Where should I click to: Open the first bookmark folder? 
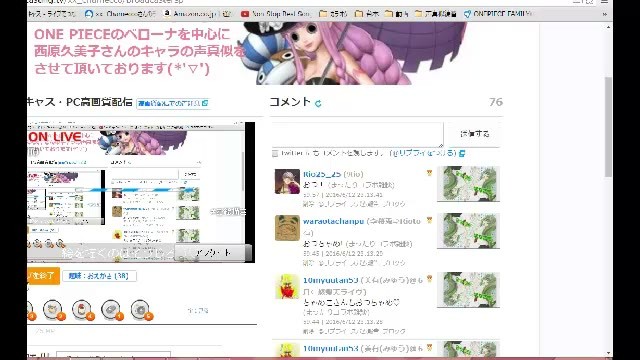tap(333, 14)
